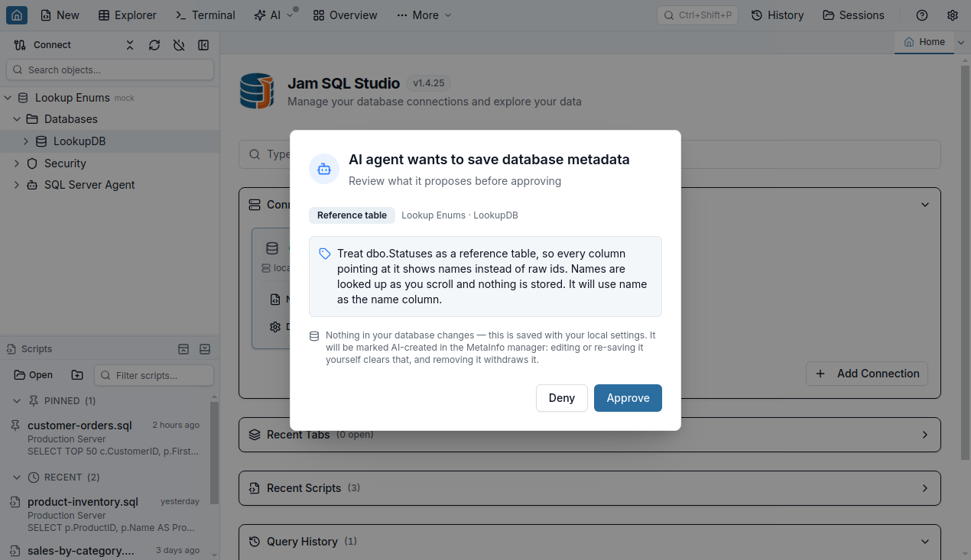Open the Overview page

tap(345, 15)
